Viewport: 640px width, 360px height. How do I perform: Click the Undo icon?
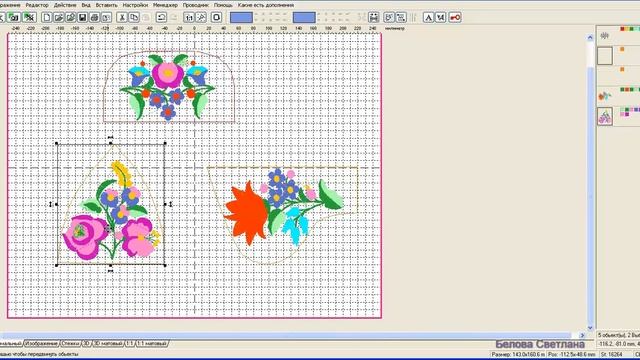(x=161, y=17)
